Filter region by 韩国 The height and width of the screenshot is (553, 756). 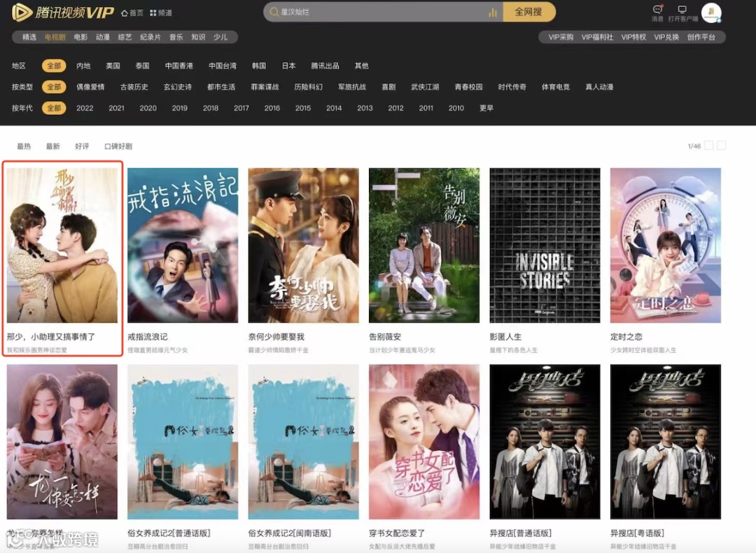(259, 66)
